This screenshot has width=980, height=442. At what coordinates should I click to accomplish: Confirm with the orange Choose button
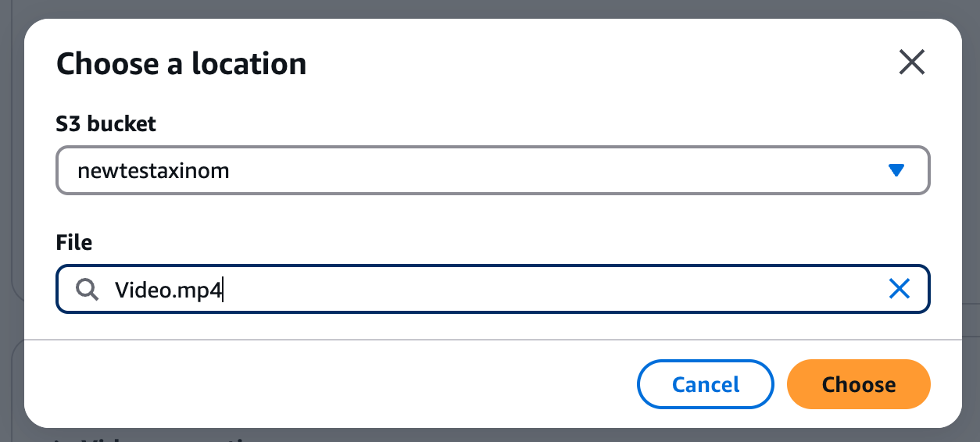[x=858, y=384]
